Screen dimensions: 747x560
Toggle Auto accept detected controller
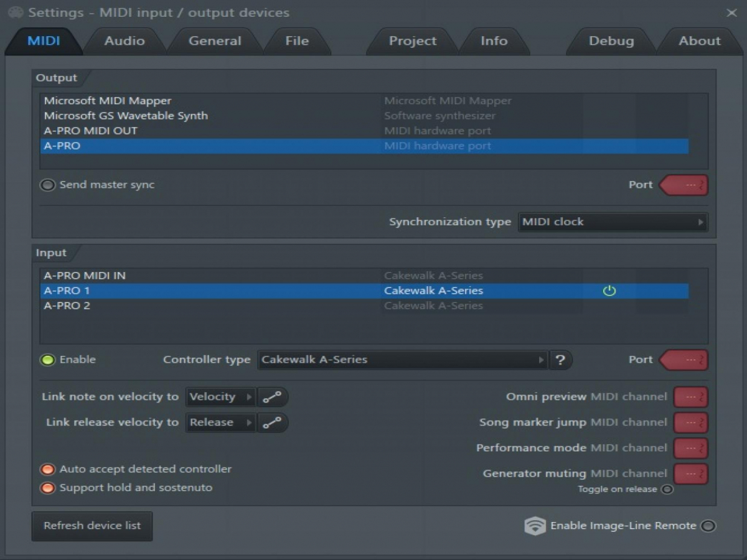click(47, 469)
